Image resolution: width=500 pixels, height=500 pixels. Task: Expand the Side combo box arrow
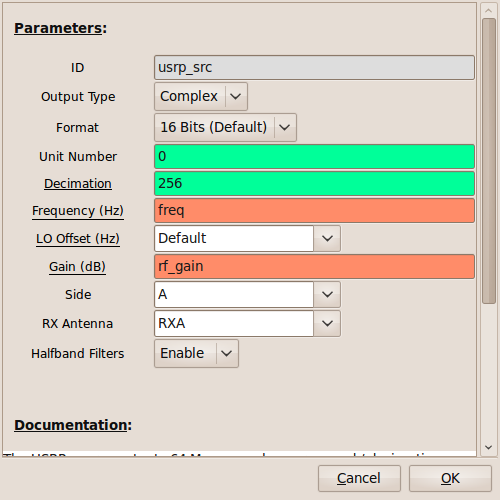coord(327,294)
